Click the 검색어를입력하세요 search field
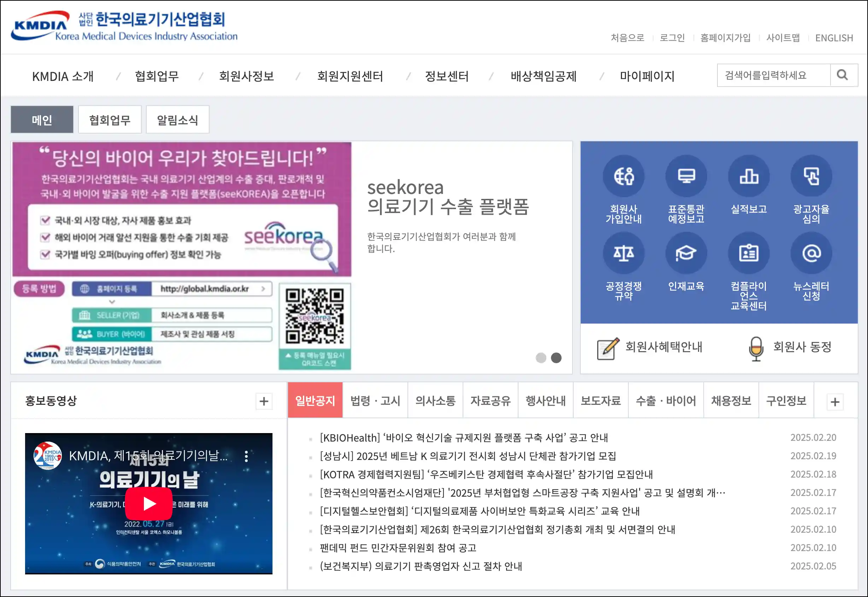Screen dimensions: 868x597 point(773,75)
